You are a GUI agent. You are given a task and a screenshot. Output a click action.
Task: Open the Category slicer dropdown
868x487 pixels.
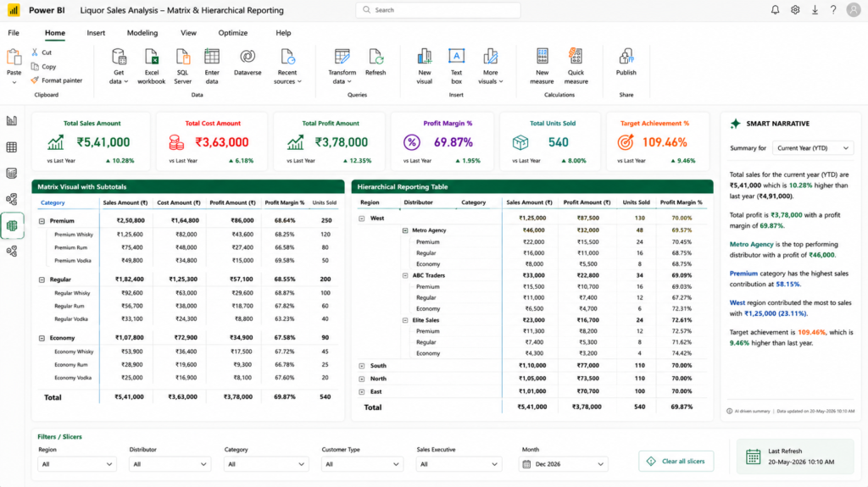coord(266,464)
